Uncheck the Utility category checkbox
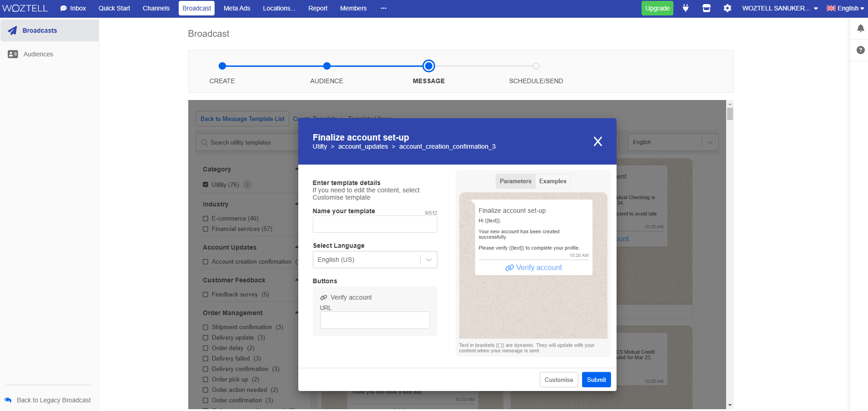This screenshot has width=868, height=411. pyautogui.click(x=206, y=185)
